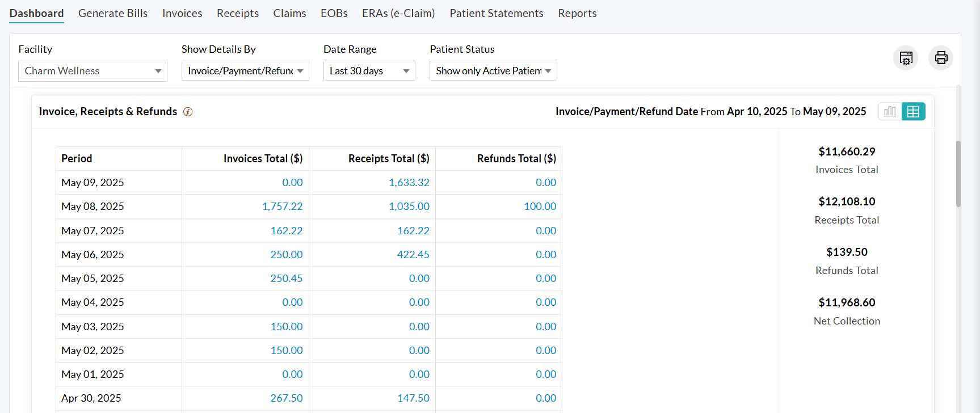
Task: Switch to Patient Statements tab
Action: tap(497, 13)
